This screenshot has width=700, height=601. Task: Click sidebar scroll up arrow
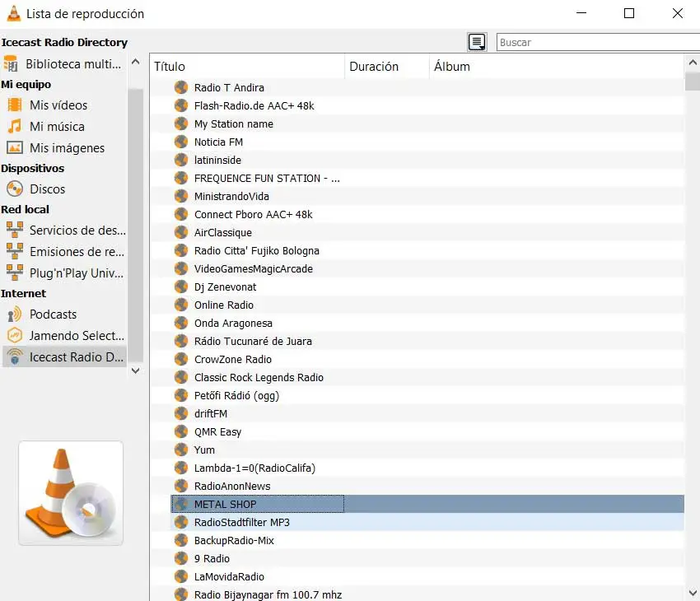136,62
